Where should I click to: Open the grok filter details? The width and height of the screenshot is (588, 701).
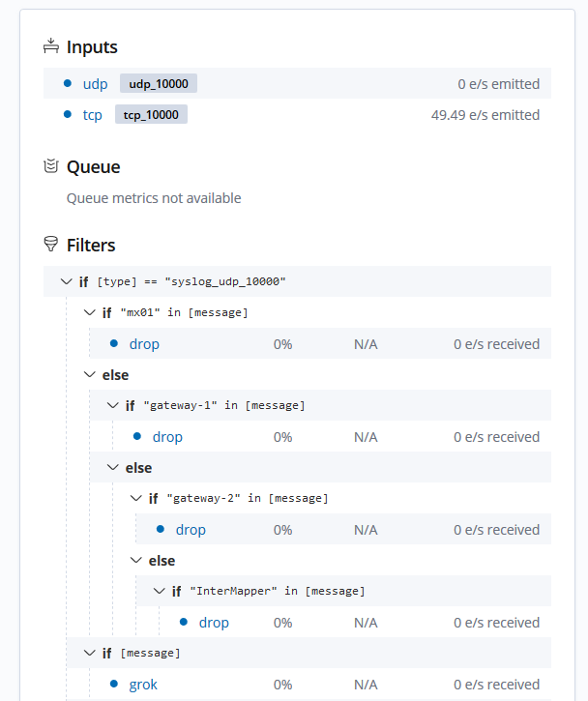click(143, 685)
